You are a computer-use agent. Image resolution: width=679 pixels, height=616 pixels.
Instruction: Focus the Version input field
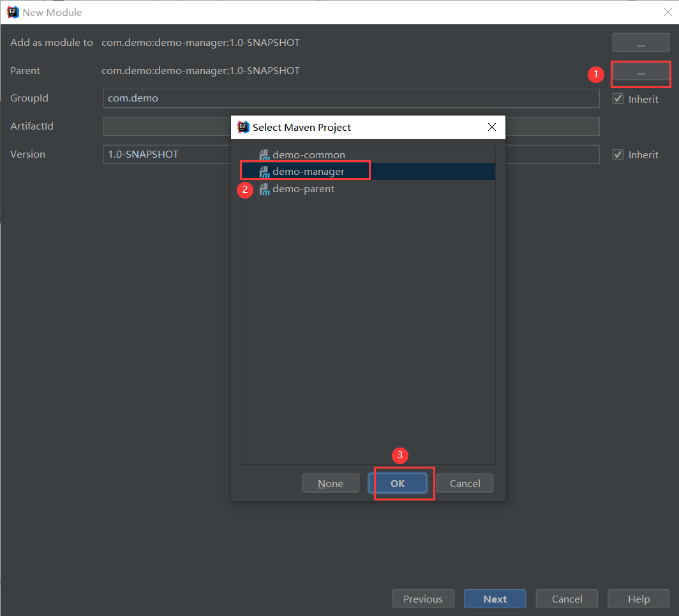351,154
